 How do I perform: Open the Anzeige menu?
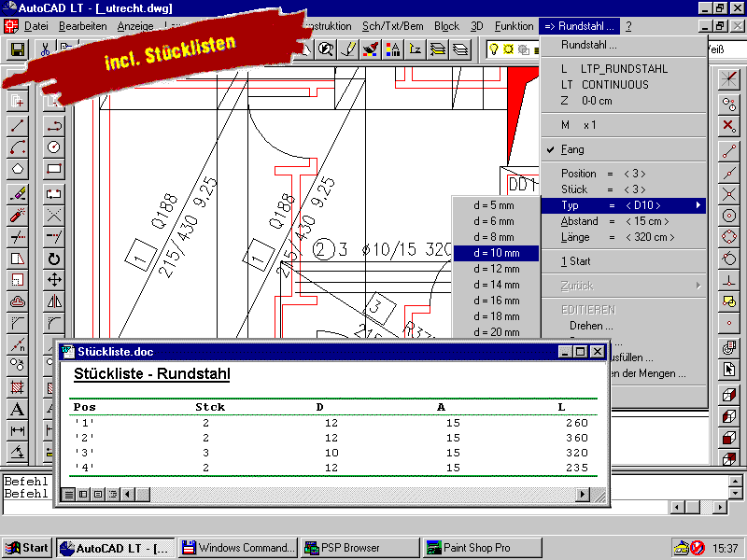coord(135,26)
